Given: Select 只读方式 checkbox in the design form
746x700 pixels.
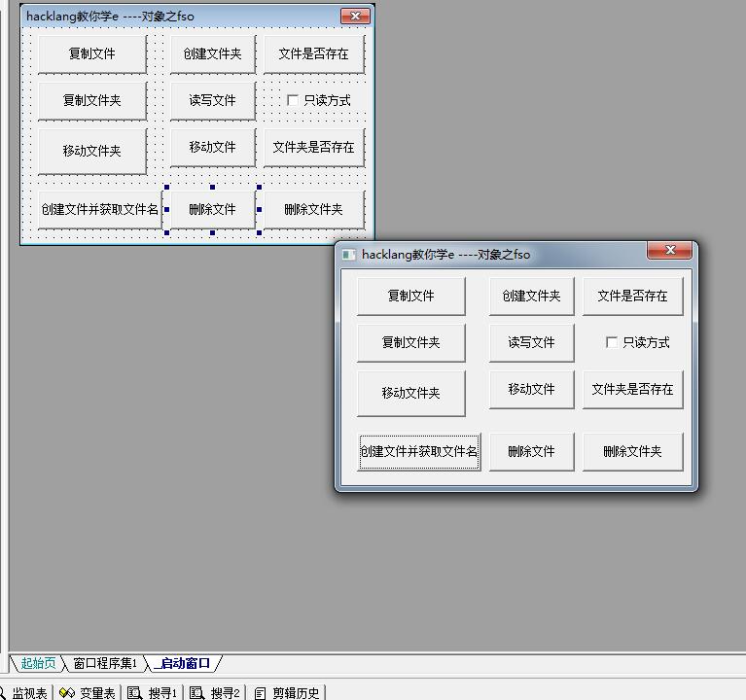Looking at the screenshot, I should pyautogui.click(x=293, y=100).
